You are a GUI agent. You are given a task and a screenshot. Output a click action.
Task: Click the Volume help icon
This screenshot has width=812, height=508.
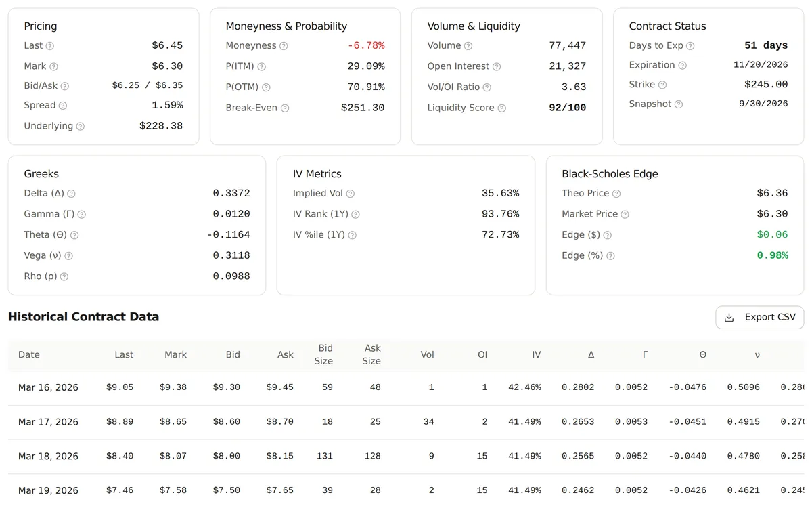pos(468,46)
